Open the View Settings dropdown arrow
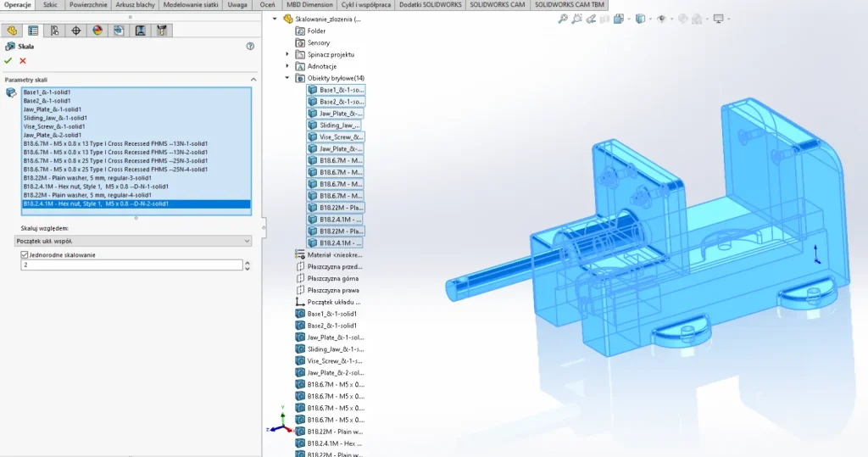The width and height of the screenshot is (868, 457). [728, 19]
